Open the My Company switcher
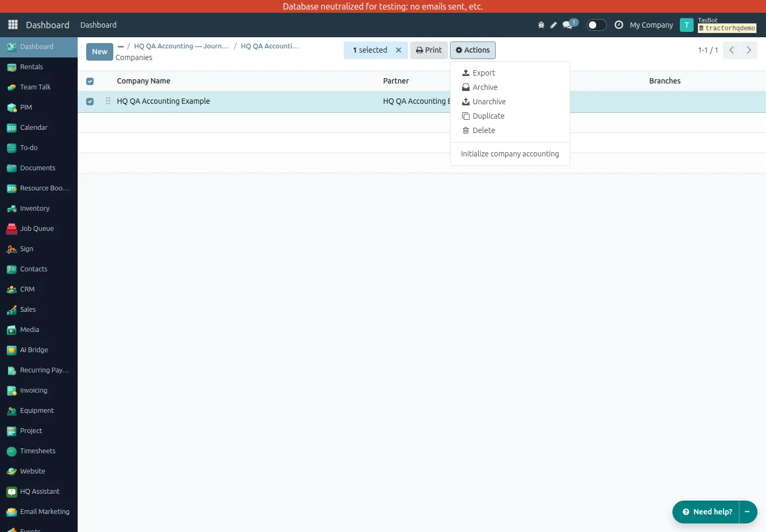Screen dimensions: 766x532 pos(651,25)
